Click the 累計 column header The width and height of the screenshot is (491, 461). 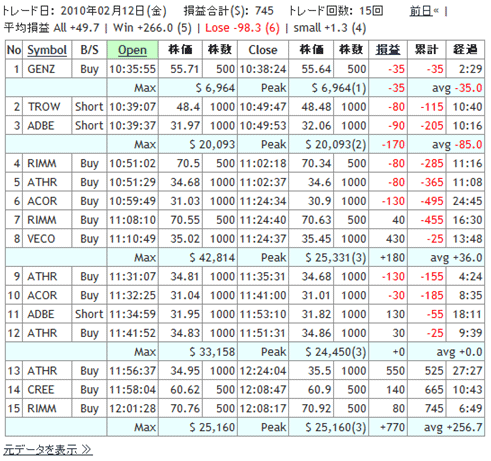click(426, 50)
